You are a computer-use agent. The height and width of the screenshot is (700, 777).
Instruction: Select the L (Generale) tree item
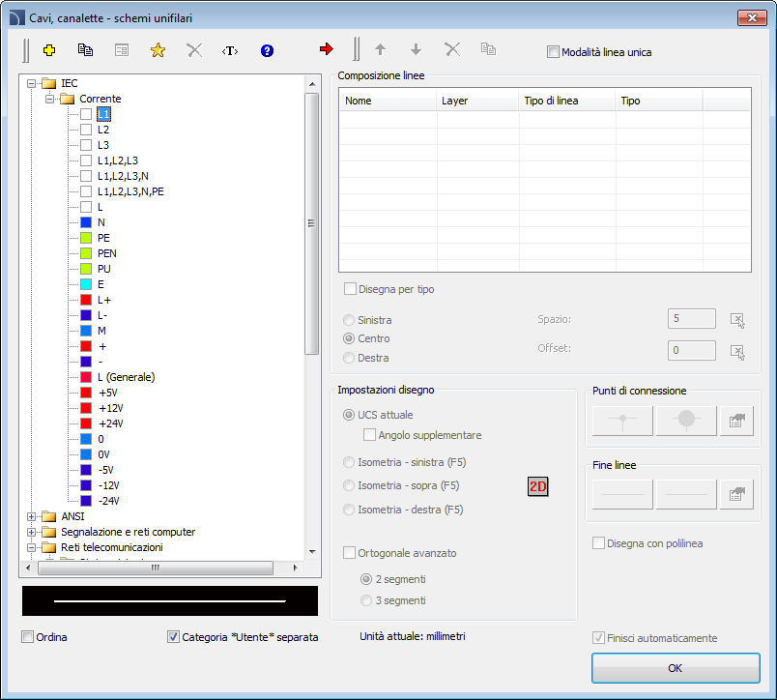coord(126,377)
